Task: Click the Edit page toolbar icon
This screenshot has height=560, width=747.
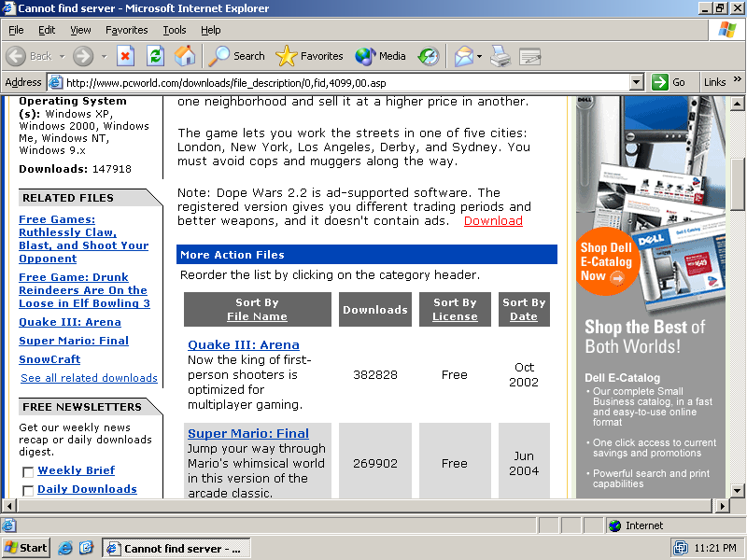Action: tap(529, 56)
